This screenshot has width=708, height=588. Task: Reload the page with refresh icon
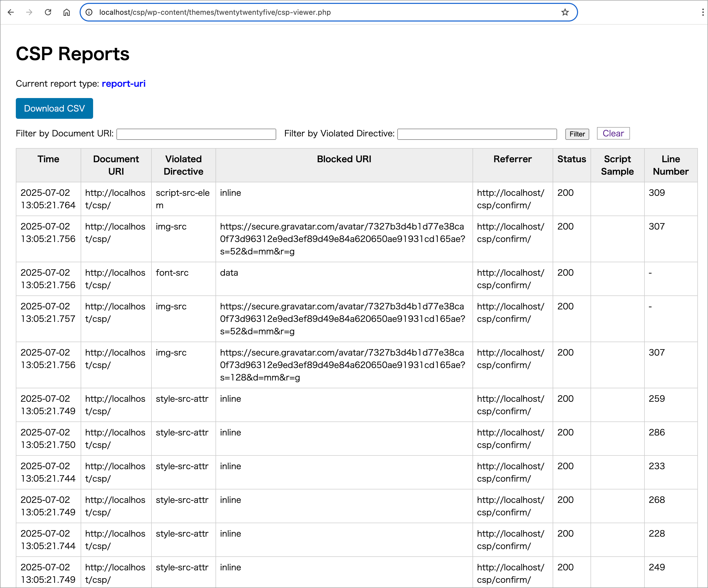48,12
